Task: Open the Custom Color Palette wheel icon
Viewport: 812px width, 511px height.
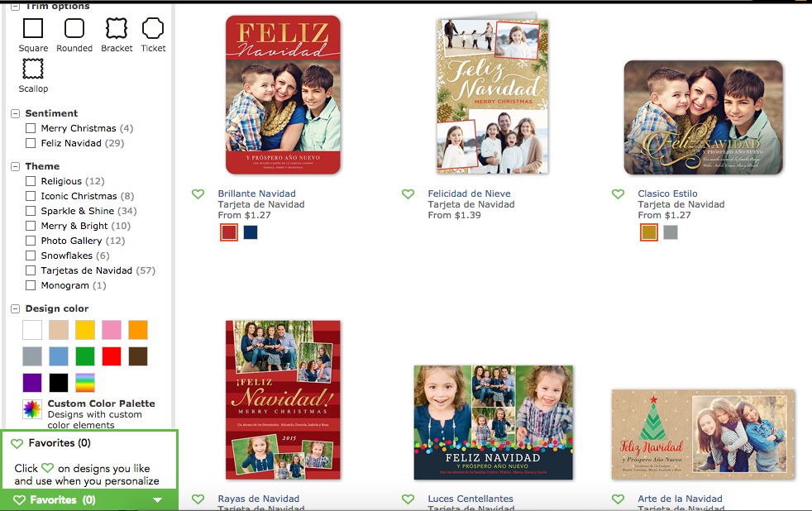Action: click(x=31, y=409)
